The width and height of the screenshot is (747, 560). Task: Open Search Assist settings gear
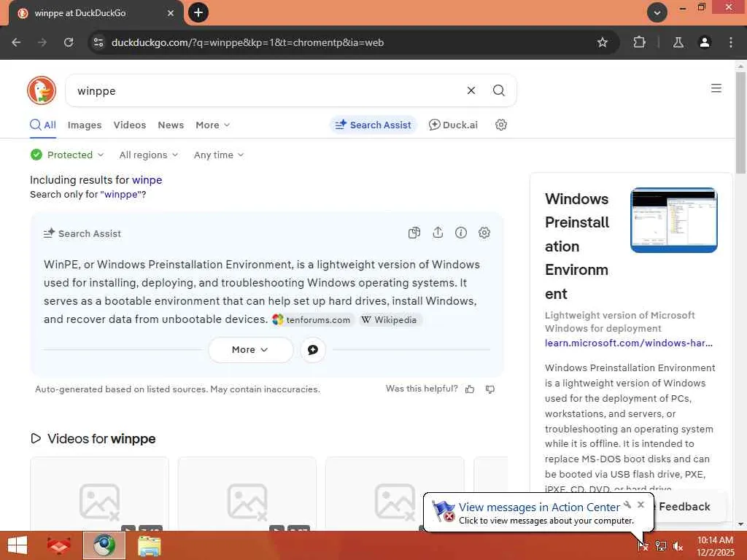(484, 233)
